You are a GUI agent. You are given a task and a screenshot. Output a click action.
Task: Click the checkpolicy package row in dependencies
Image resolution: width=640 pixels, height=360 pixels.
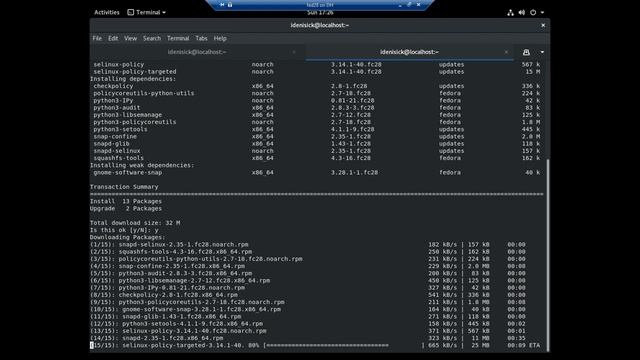tap(316, 86)
